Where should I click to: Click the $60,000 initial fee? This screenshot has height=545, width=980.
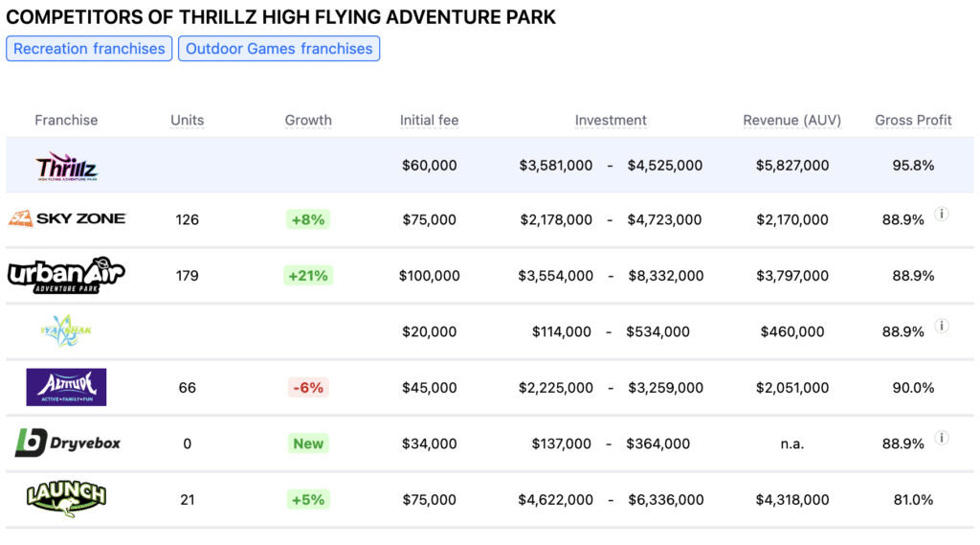coord(430,165)
